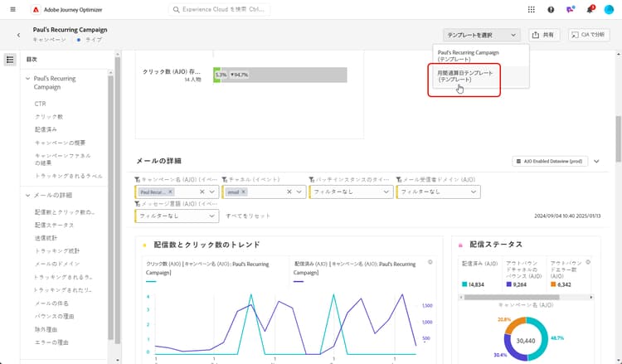Viewport: 622px width, 364px height.
Task: Click the 配信済み (AJO) purple series legend
Action: pos(355,269)
